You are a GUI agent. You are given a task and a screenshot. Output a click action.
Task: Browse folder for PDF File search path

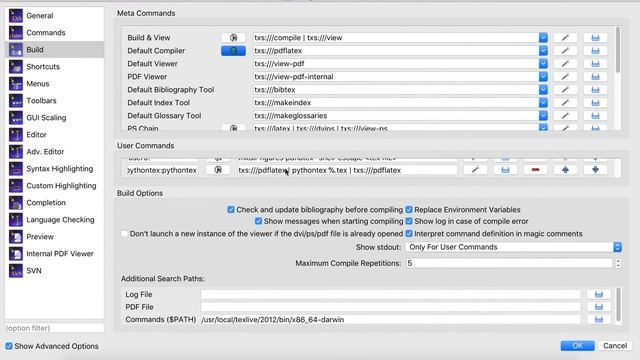[599, 307]
